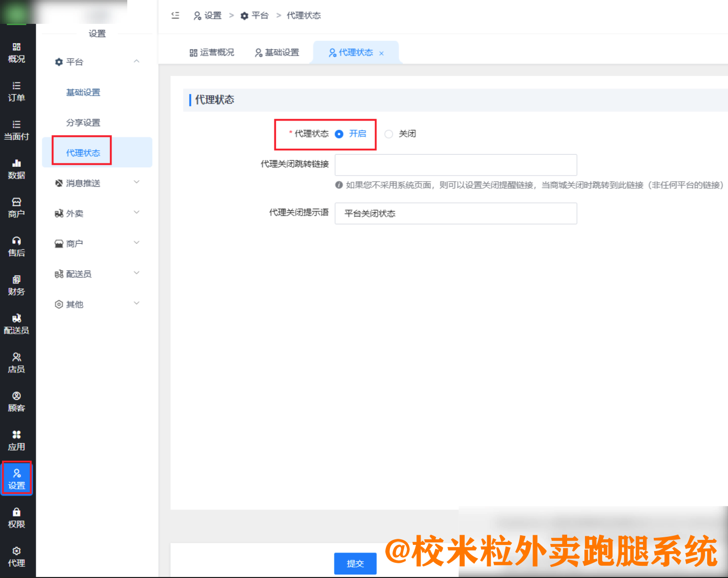Screen dimensions: 728x578
Task: Switch to the 运营概况 tab
Action: [x=212, y=52]
